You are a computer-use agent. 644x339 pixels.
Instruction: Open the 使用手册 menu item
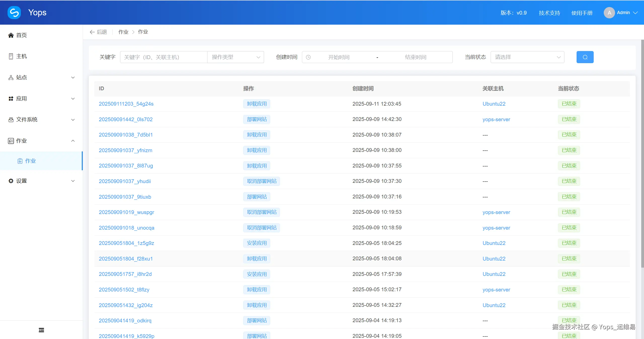point(582,12)
